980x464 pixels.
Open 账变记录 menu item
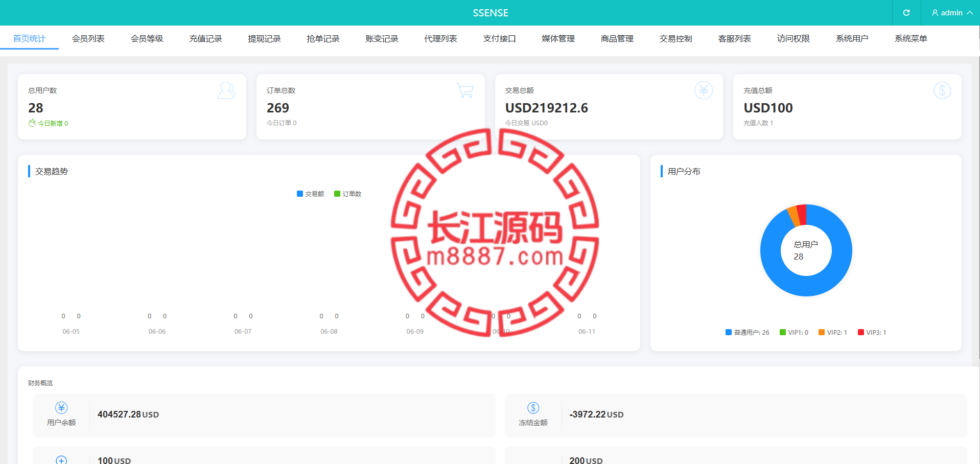382,38
